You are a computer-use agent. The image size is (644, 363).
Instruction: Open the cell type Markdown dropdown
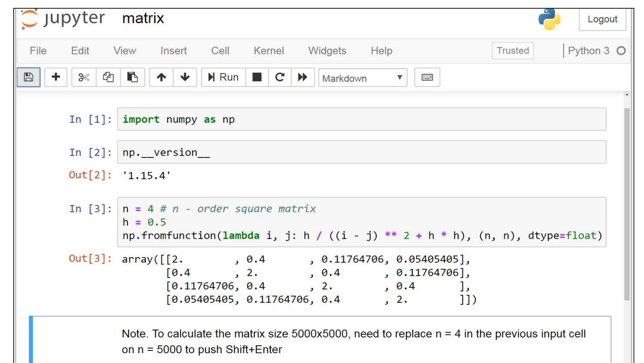[x=363, y=78]
